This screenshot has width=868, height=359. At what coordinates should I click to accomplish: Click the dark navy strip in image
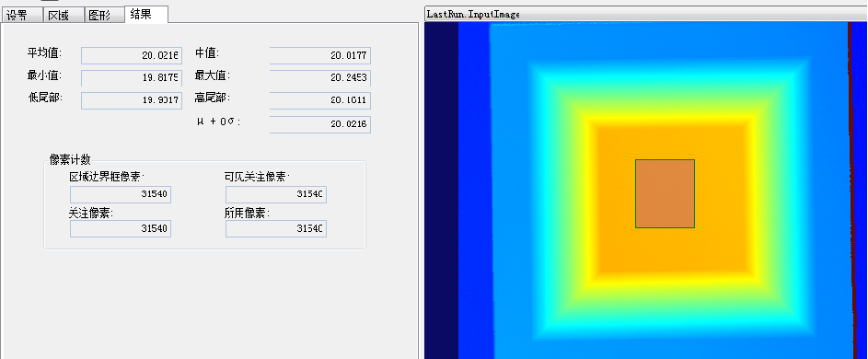coord(442,191)
